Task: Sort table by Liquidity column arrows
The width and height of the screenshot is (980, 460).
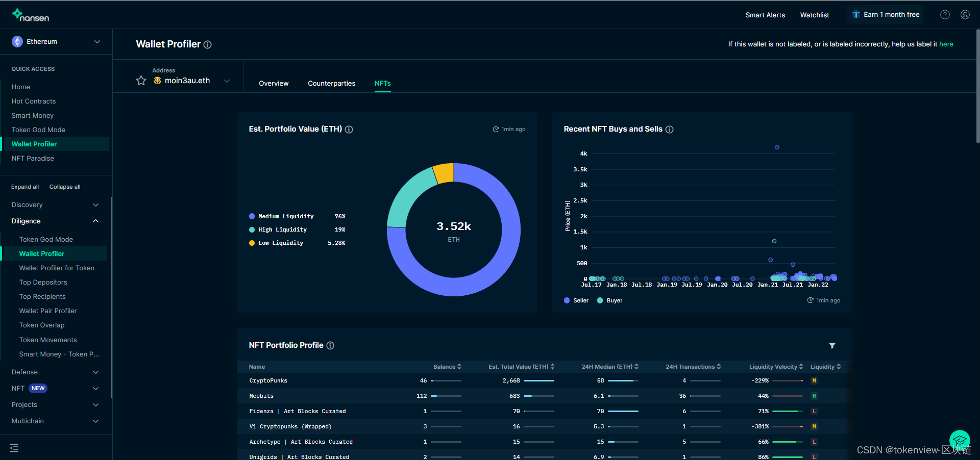Action: pos(839,367)
